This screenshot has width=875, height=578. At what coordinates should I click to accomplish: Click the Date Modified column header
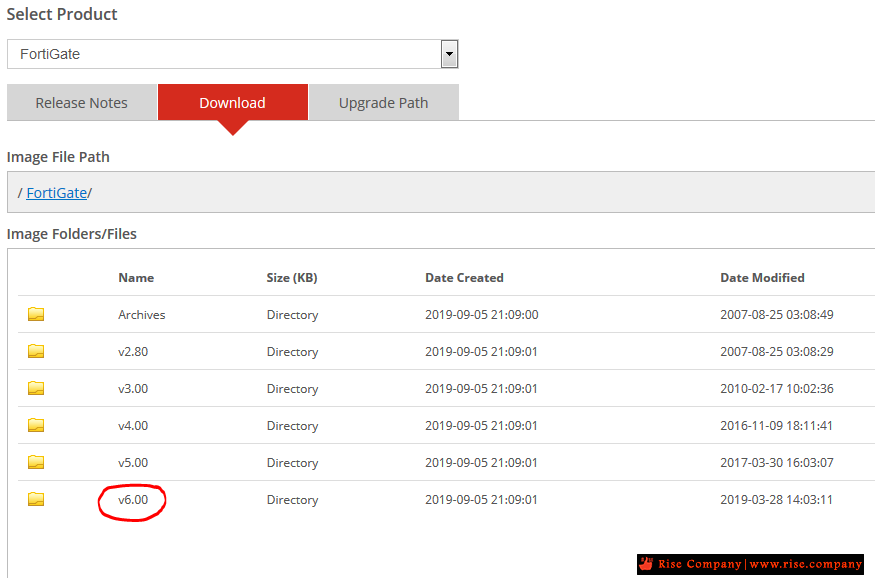pos(762,278)
